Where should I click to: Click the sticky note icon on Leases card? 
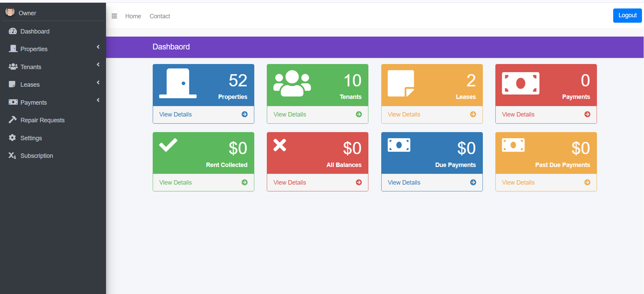(x=401, y=84)
